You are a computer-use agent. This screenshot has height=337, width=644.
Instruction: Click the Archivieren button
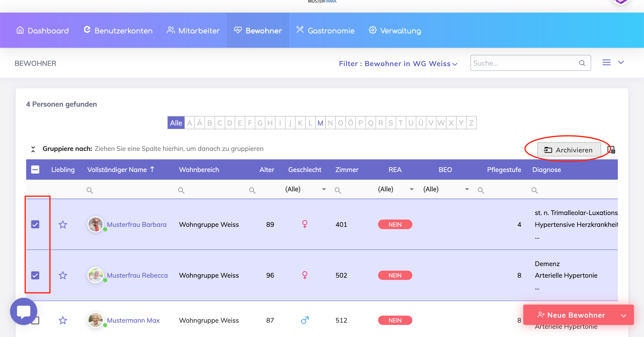click(569, 150)
